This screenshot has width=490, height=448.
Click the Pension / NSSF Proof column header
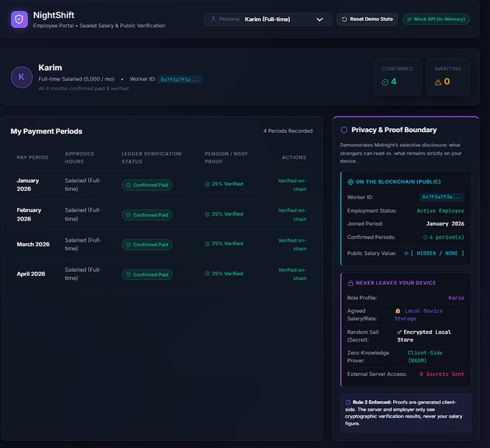click(x=227, y=158)
